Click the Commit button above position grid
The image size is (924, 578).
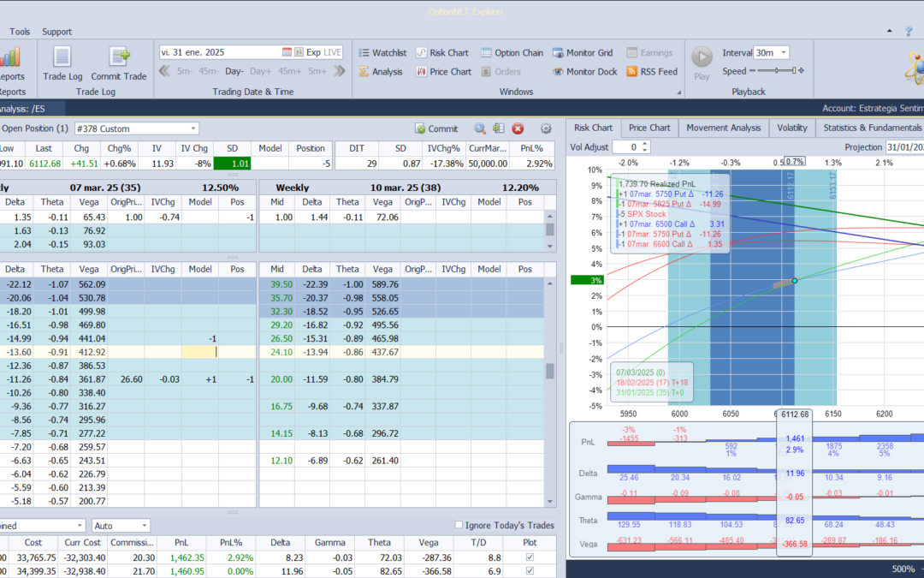tap(436, 128)
